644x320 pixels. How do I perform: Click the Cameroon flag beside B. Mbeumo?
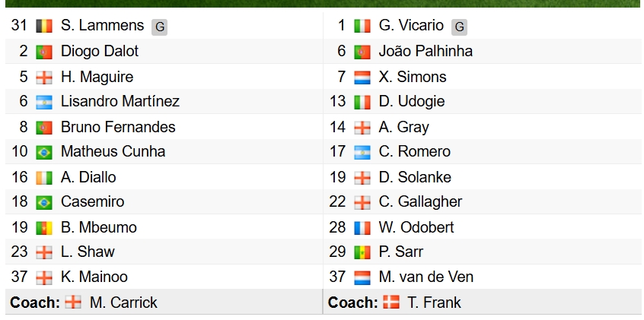coord(44,228)
